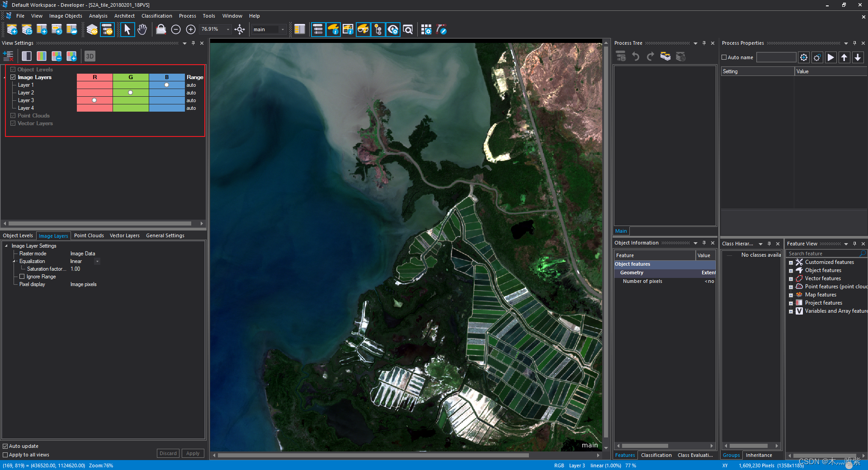Switch to the Vector Layers tab

(124, 235)
